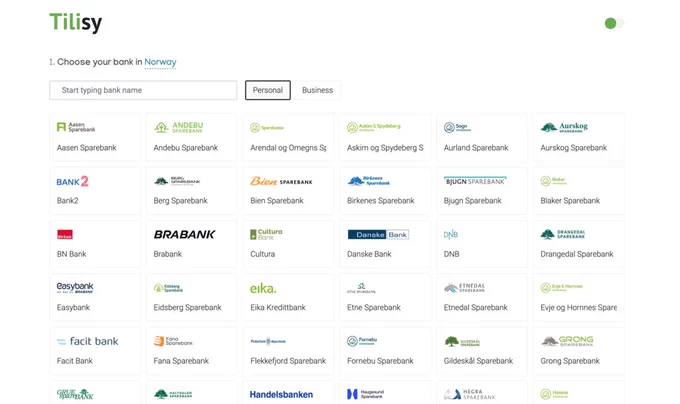Choose 'BN Bank' name text
Image resolution: width=680 pixels, height=404 pixels.
coord(72,254)
